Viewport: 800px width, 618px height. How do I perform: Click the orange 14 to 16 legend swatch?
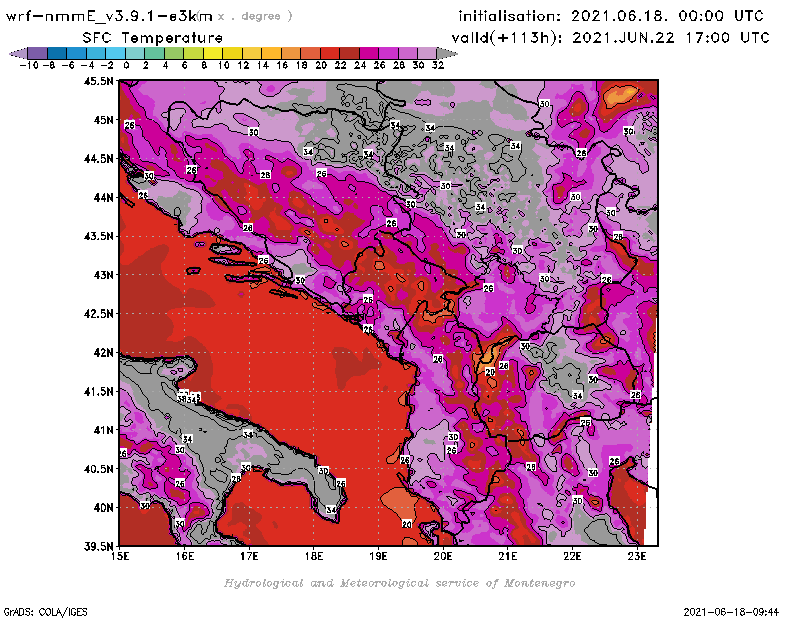(271, 54)
